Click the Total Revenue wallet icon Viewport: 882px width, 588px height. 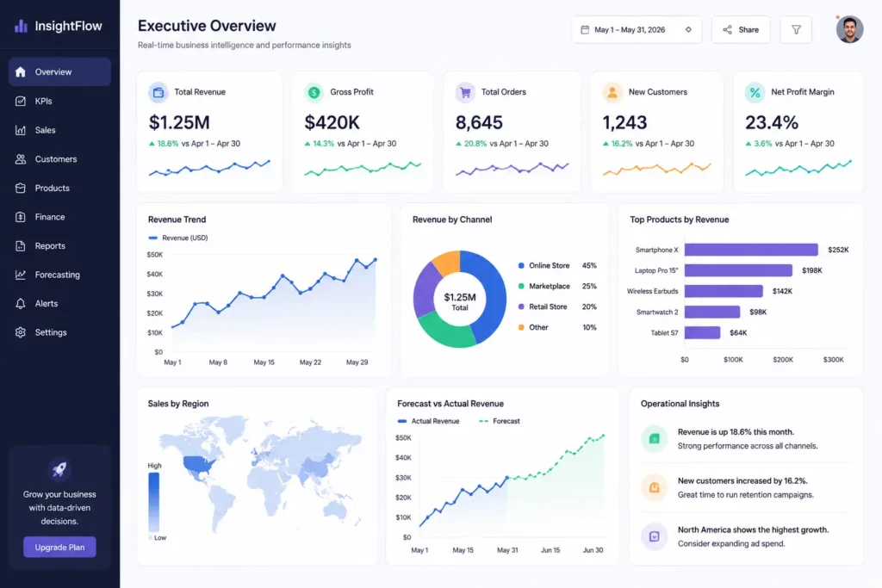(x=158, y=92)
